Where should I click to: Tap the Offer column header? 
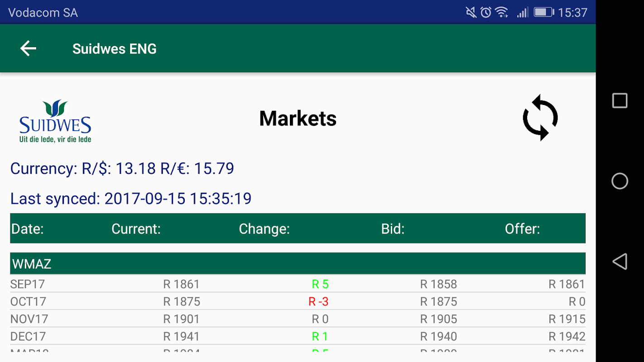(522, 229)
